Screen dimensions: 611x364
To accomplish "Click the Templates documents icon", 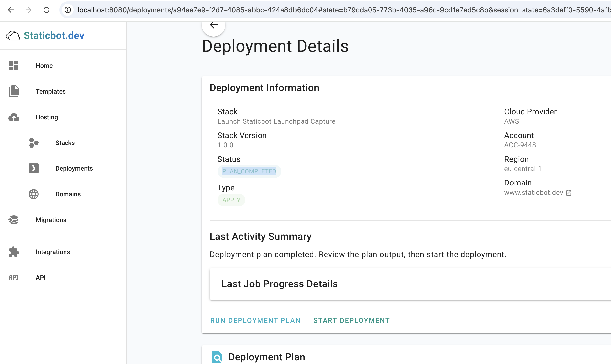I will (14, 91).
